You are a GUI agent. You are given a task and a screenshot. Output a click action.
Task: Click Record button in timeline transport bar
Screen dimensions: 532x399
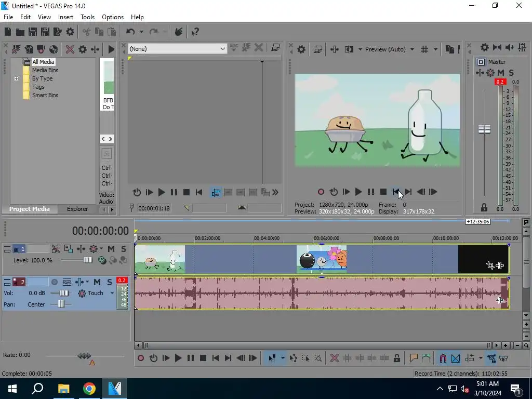141,358
